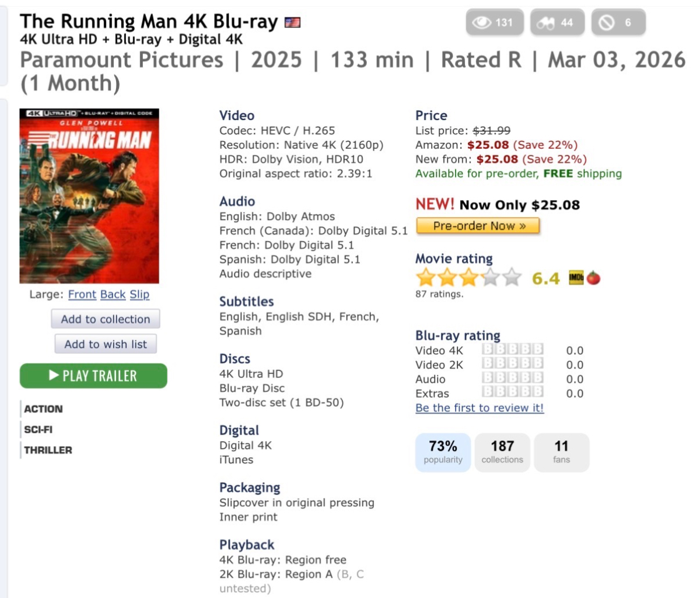Open the large Front cover image
This screenshot has width=700, height=598.
[82, 295]
